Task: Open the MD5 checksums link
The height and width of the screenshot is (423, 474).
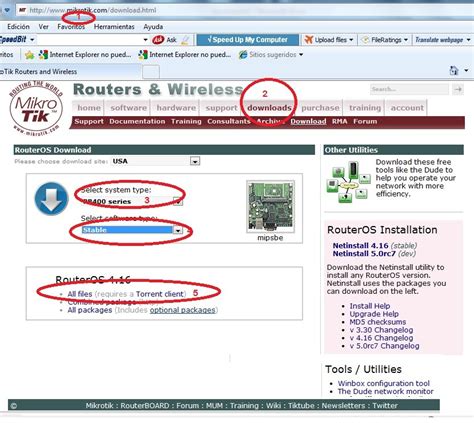Action: point(378,322)
